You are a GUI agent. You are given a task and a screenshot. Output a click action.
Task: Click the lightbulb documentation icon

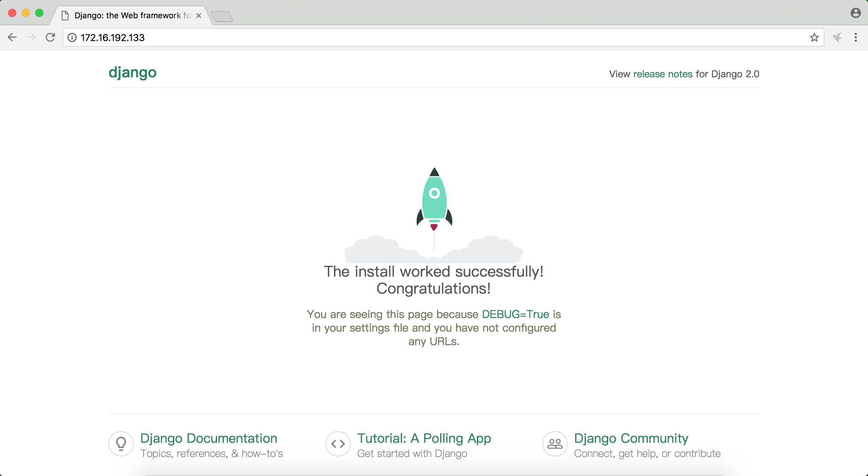point(121,443)
